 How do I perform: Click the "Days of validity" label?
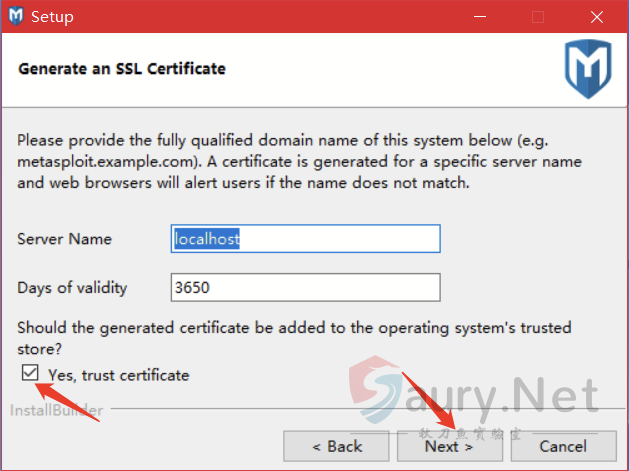coord(72,288)
